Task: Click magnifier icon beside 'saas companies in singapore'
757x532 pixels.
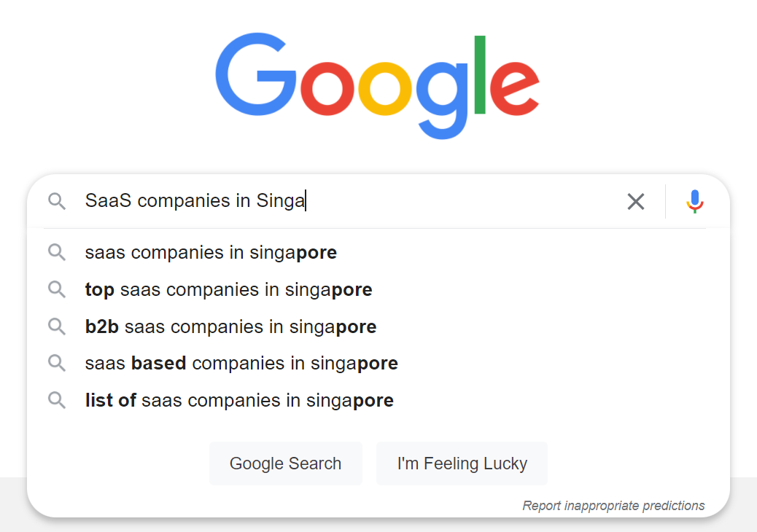Action: click(57, 252)
